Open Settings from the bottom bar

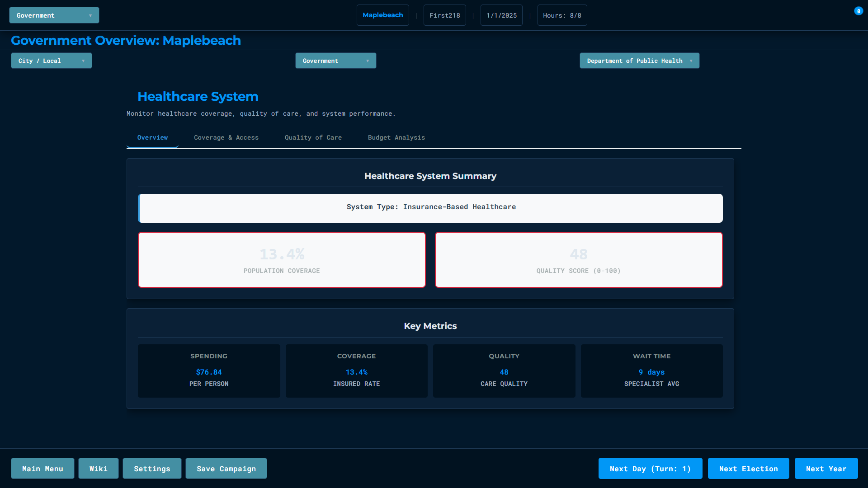point(152,469)
